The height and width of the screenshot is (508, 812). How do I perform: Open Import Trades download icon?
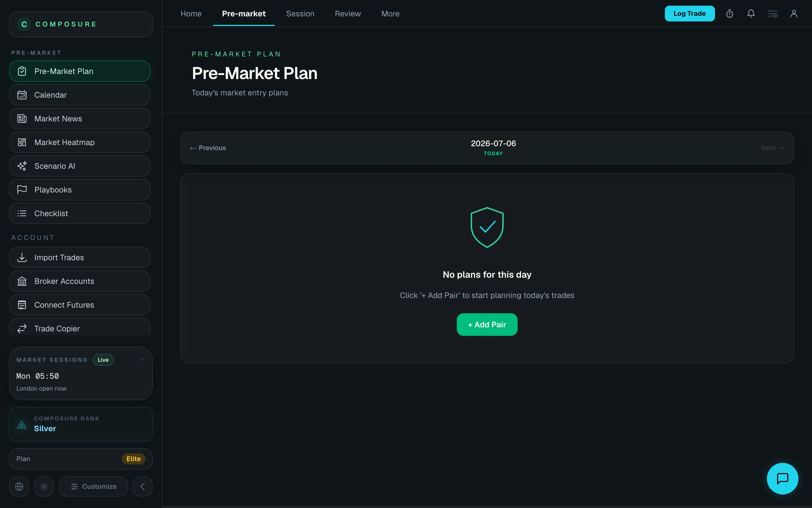click(22, 257)
